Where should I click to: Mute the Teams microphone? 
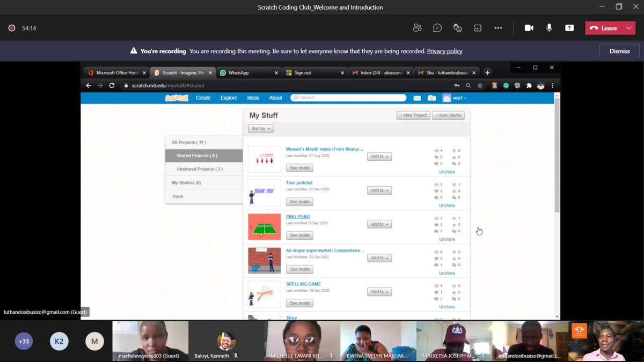click(549, 28)
